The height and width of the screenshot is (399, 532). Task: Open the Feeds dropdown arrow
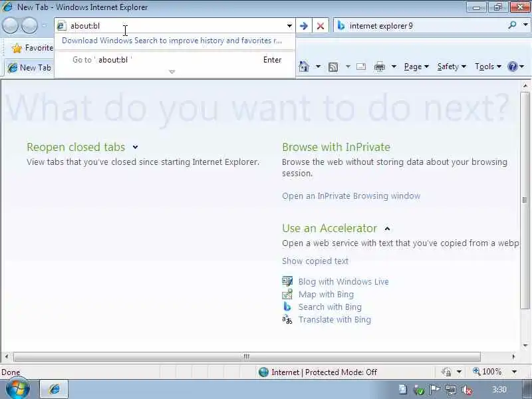[348, 66]
